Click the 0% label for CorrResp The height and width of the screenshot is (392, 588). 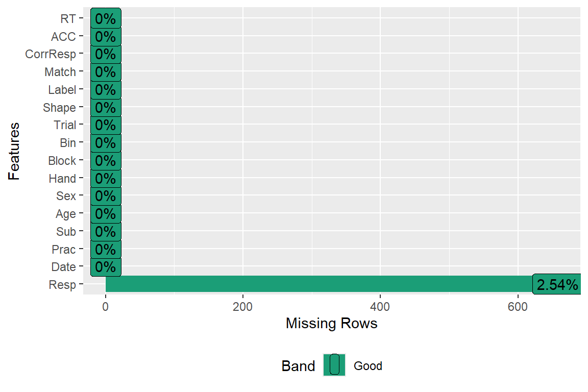(106, 54)
